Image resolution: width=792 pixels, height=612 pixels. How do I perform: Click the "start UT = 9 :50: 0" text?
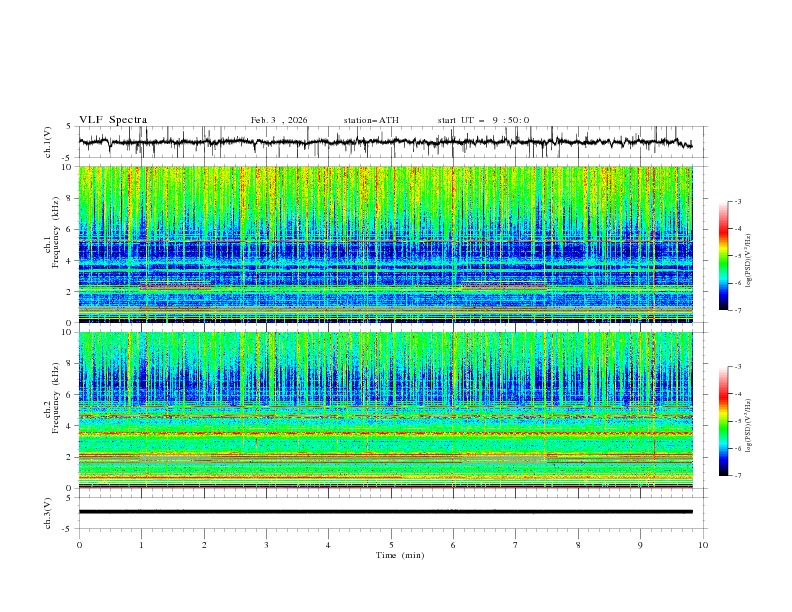pyautogui.click(x=483, y=120)
